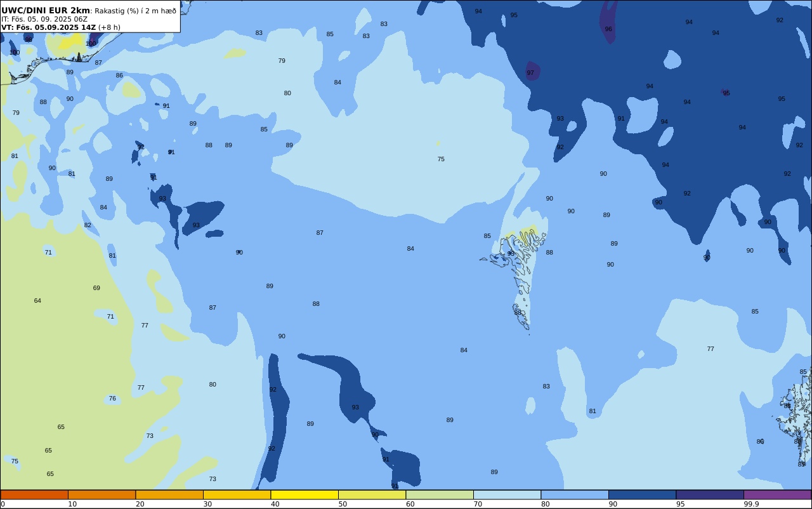Screen dimensions: 812x509
Task: Click the 'Rakastig (%) í 2 m hæð' label
Action: click(x=136, y=11)
